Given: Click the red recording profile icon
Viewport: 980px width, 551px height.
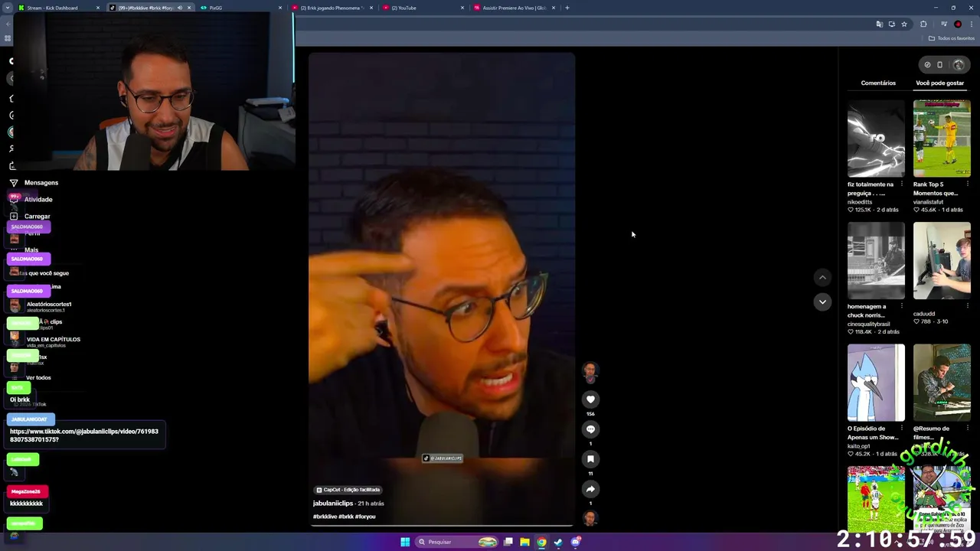Looking at the screenshot, I should tap(958, 24).
